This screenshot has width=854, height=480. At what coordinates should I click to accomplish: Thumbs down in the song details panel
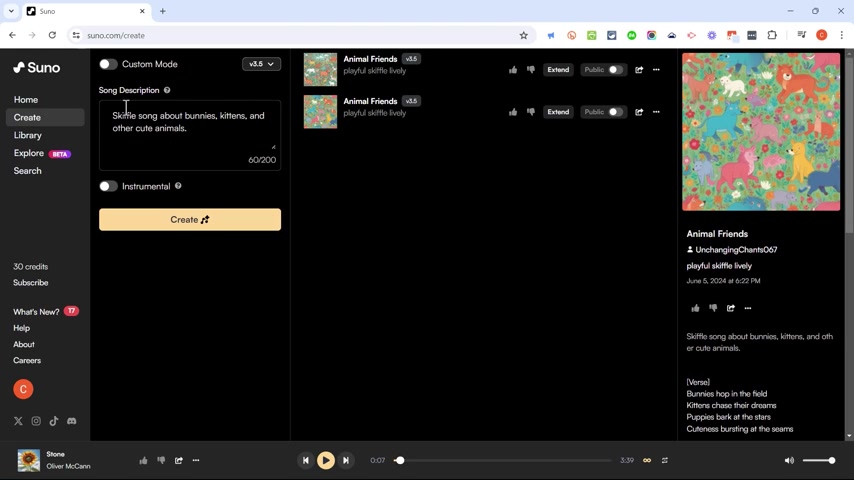coord(713,308)
